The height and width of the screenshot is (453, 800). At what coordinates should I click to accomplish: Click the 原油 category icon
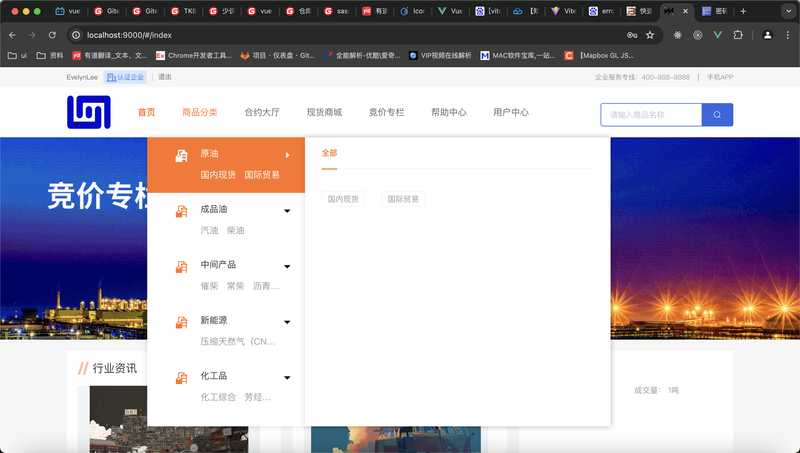click(x=181, y=156)
